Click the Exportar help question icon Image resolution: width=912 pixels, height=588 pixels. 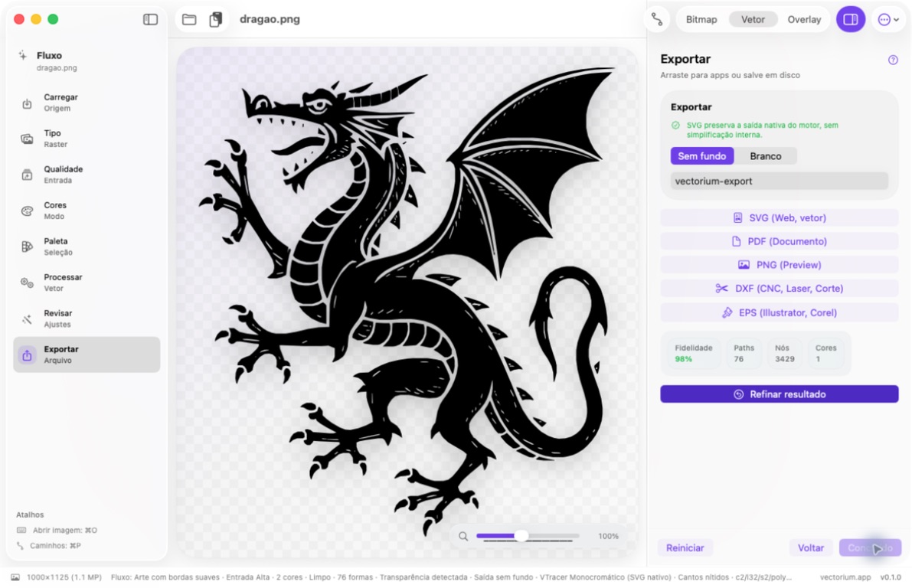(893, 60)
